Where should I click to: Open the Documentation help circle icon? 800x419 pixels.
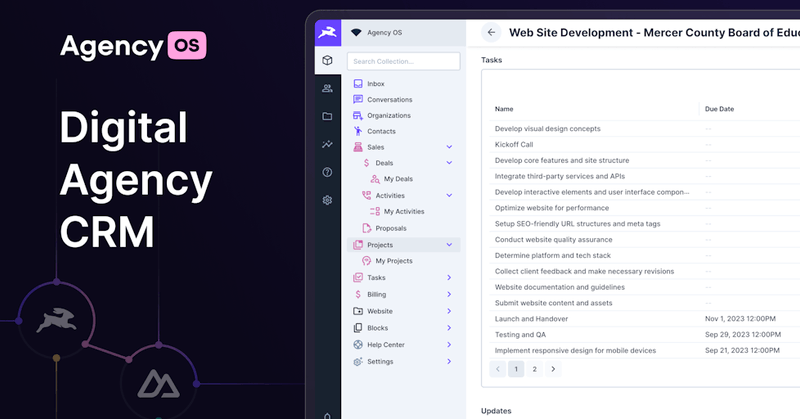pyautogui.click(x=328, y=172)
